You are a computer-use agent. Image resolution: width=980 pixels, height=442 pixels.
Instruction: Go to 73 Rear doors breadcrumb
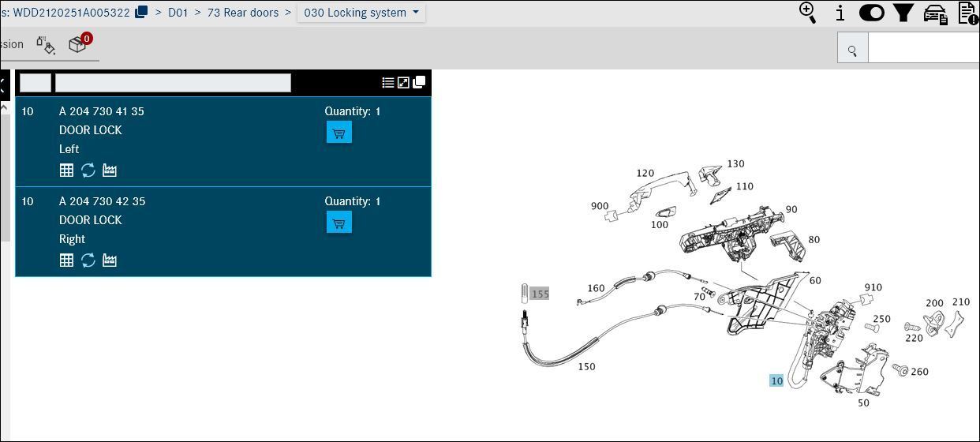point(242,13)
